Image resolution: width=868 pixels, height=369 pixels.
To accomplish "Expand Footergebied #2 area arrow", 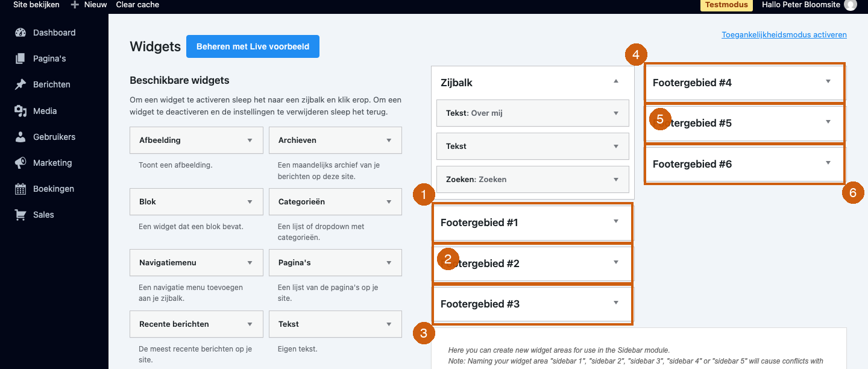I will coord(616,262).
